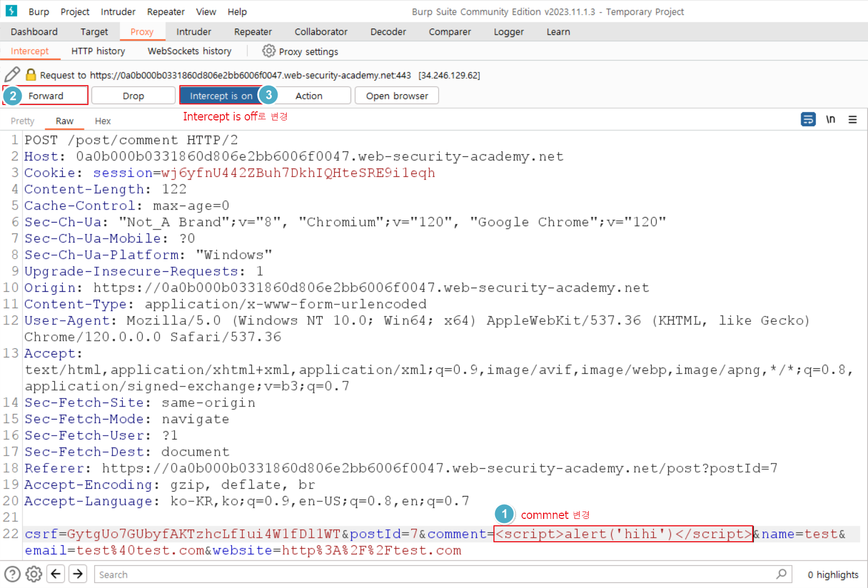Click the magnifier icon in search box
This screenshot has height=588, width=868.
point(781,574)
